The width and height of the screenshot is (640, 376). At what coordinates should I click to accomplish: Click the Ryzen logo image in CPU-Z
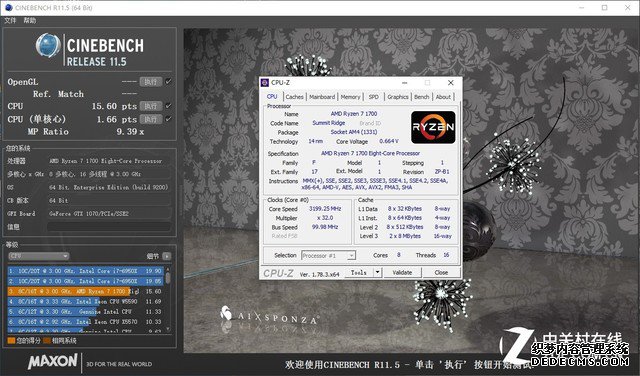click(x=433, y=127)
